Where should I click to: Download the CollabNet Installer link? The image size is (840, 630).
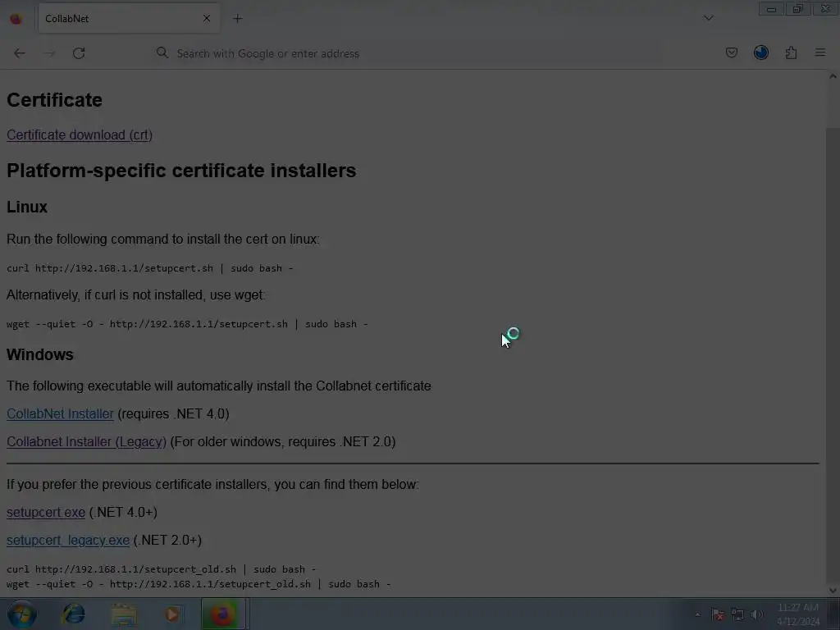[x=60, y=413]
